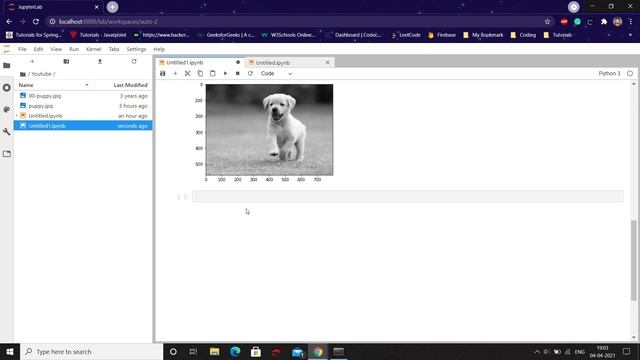Restart the kernel icon in notebook toolbar

coord(250,73)
